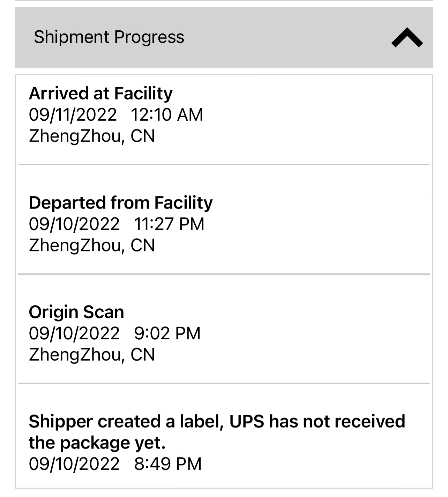Click the date beside 11:27 PM

point(74,224)
